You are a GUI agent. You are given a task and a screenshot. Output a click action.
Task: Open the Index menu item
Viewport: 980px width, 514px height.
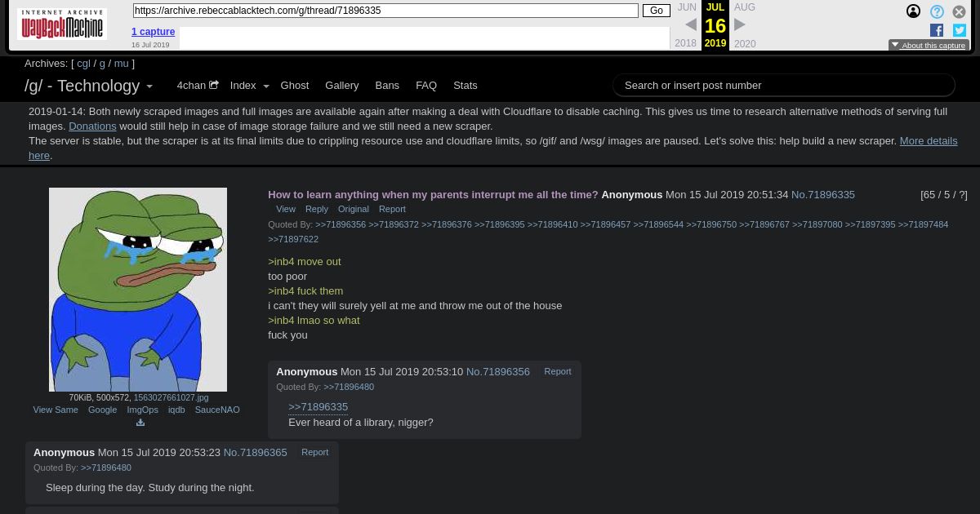pos(243,85)
